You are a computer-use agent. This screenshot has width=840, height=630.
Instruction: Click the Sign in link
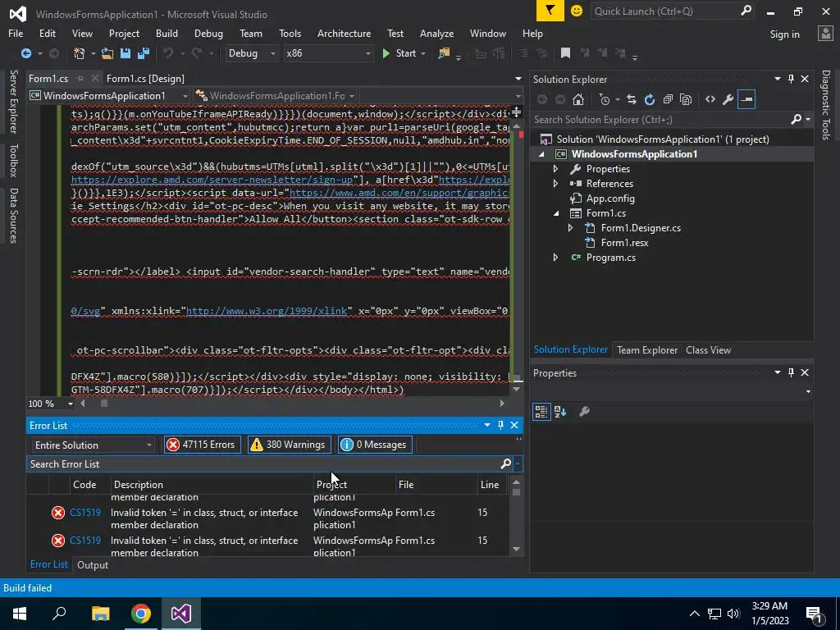[x=784, y=34]
